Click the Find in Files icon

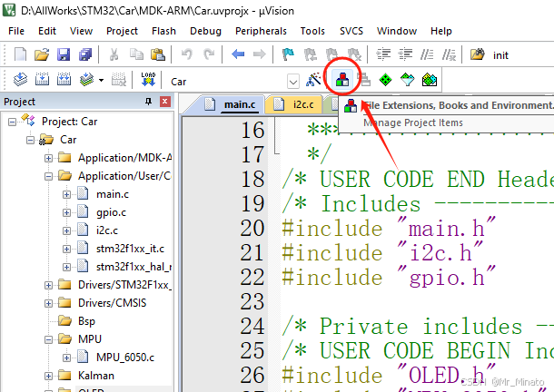[478, 54]
